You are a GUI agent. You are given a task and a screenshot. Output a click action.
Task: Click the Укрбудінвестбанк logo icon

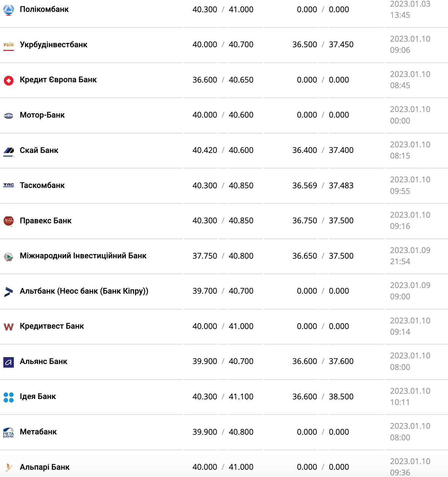pyautogui.click(x=9, y=45)
